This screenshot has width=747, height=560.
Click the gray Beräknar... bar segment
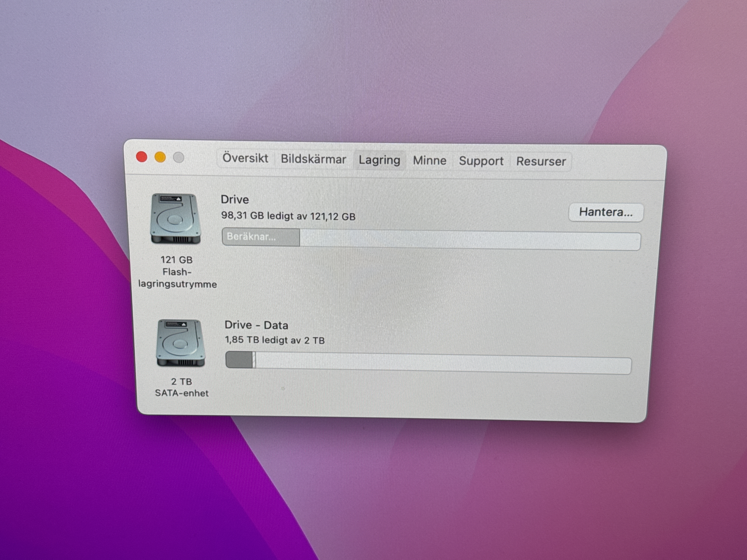click(261, 237)
